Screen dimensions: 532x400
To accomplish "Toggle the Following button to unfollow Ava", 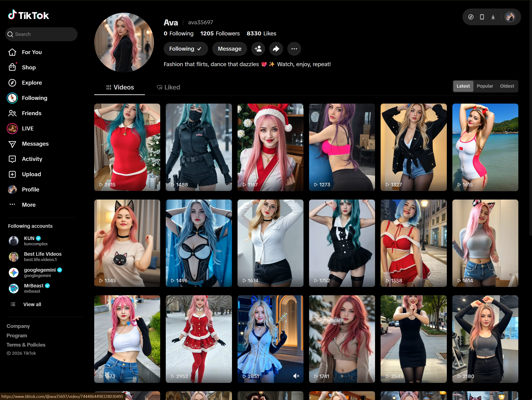I will 185,49.
